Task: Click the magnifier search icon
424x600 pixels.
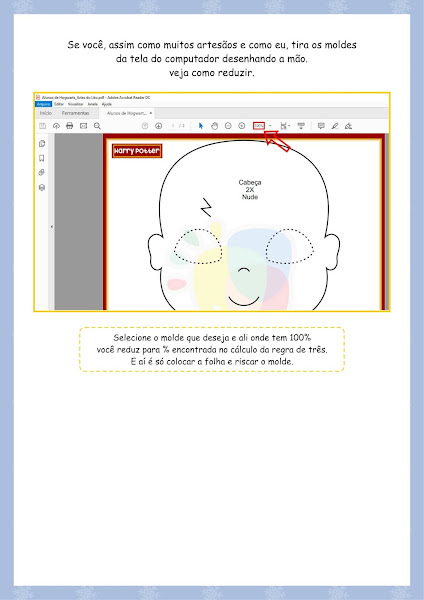Action: pos(97,126)
